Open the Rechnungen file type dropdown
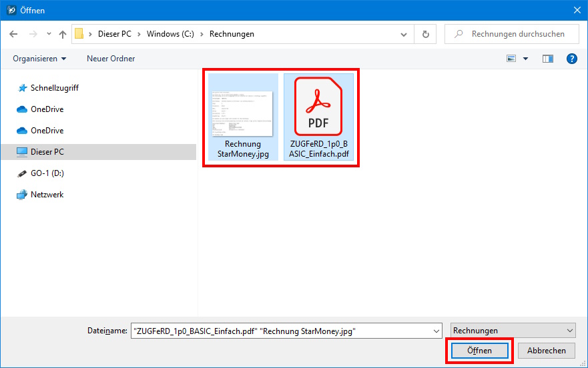The height and width of the screenshot is (368, 588). 513,331
